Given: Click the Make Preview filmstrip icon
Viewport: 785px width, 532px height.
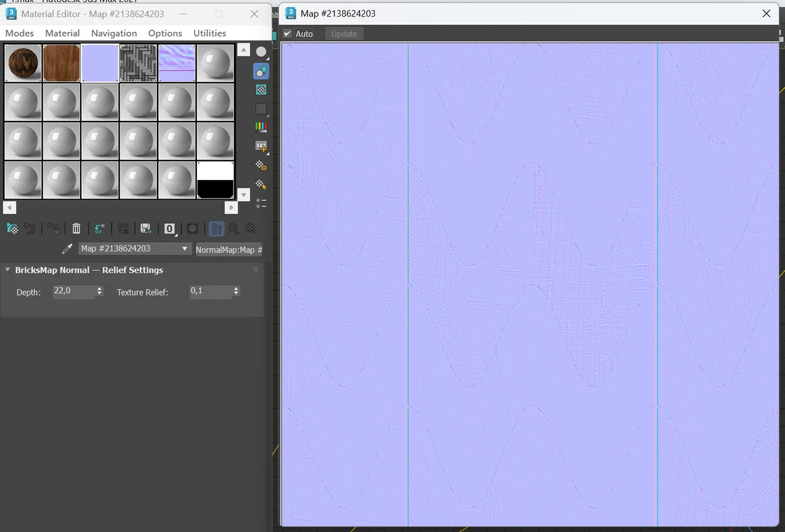Looking at the screenshot, I should coord(261,146).
